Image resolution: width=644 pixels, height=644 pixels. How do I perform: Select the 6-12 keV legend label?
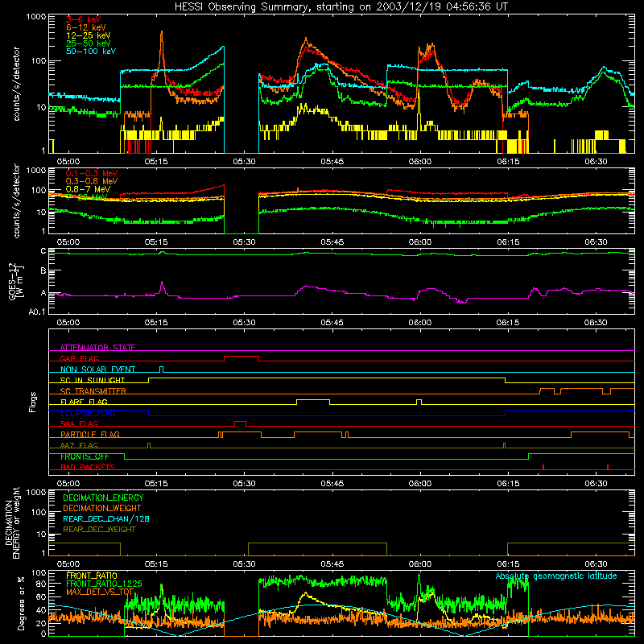86,27
